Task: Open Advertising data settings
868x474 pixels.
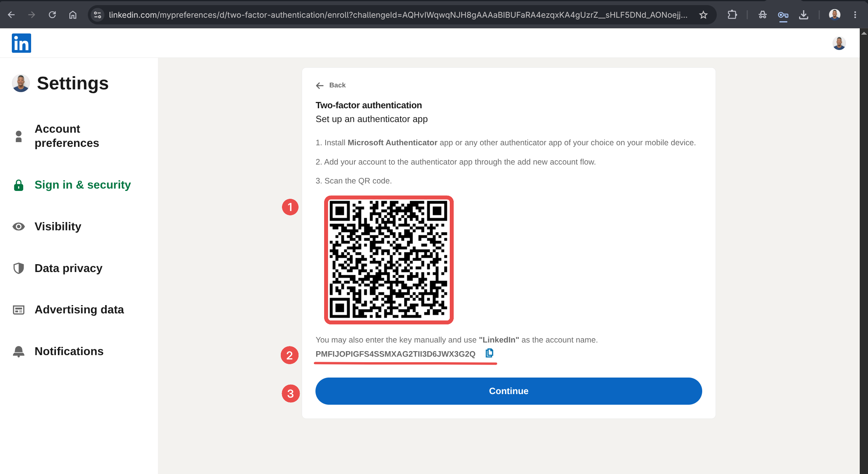Action: [79, 310]
